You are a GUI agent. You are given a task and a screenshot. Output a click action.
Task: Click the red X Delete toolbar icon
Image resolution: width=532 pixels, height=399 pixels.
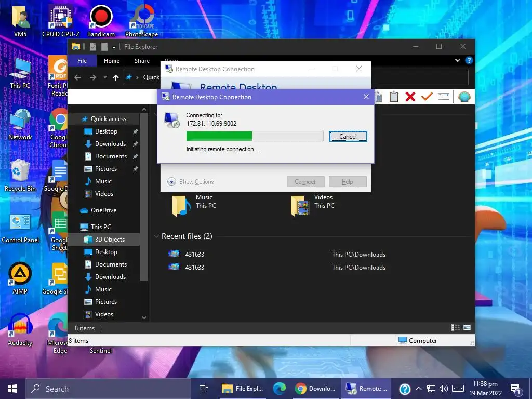[410, 97]
